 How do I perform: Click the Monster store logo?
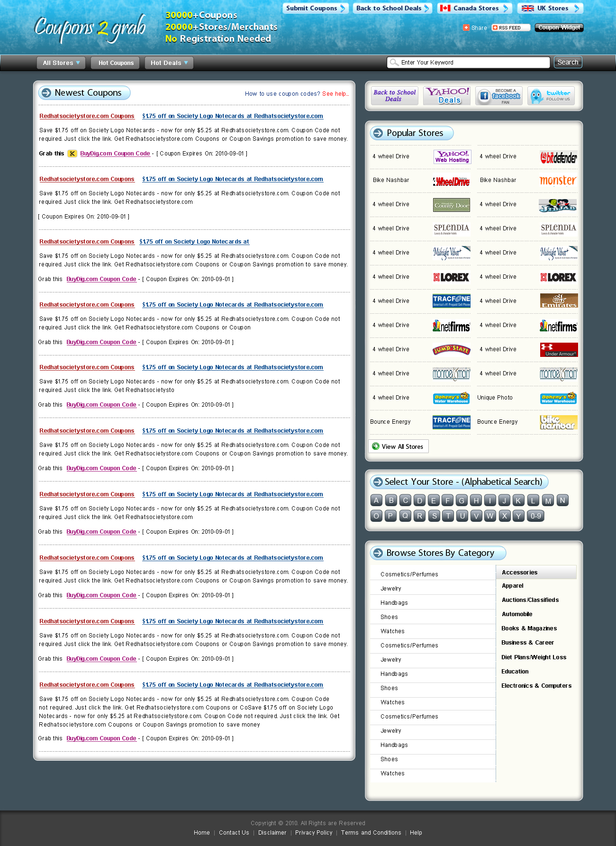[x=558, y=181]
